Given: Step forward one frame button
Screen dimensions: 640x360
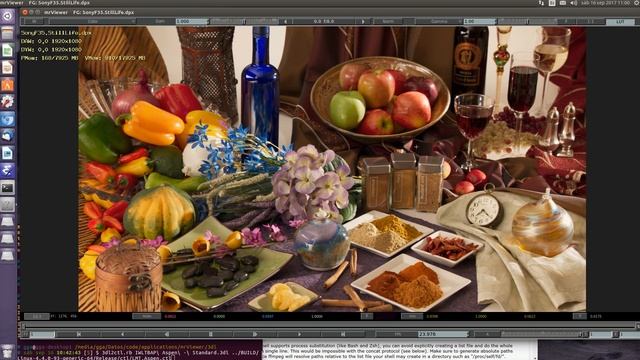Looking at the screenshot, I should 299,334.
